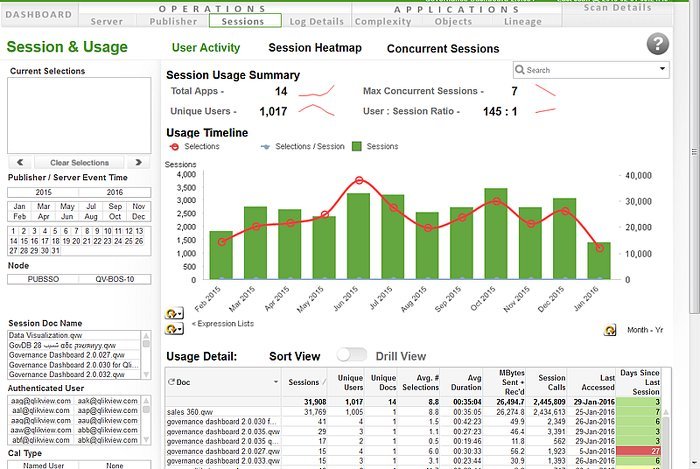
Task: Switch to the Server tab
Action: [x=107, y=21]
